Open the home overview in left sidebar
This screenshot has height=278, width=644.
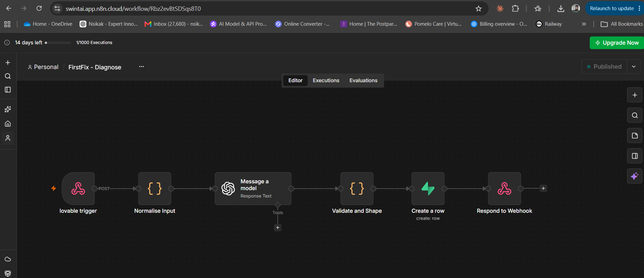(8, 124)
